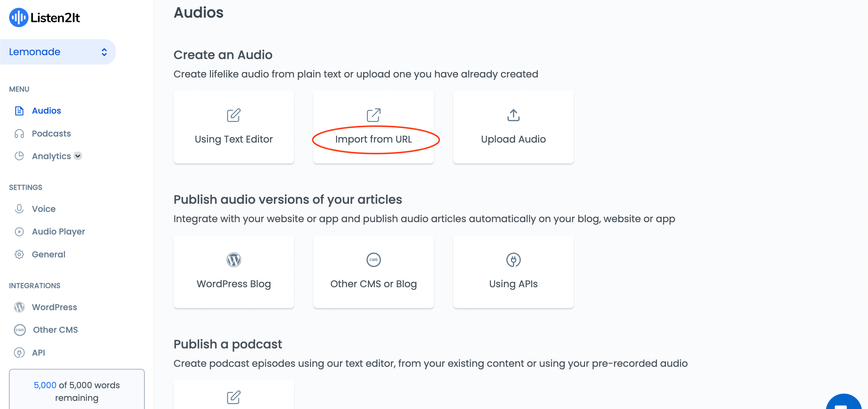
Task: Open the API integration page
Action: click(38, 353)
